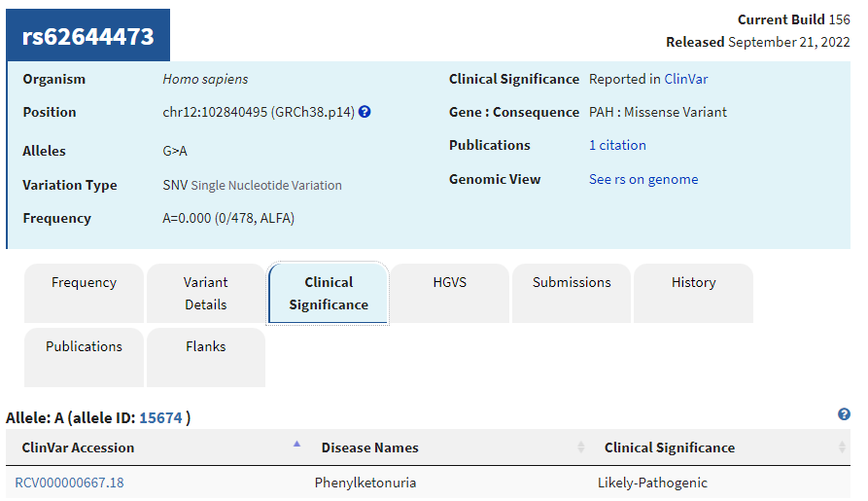Show the Flanks tab

[206, 357]
